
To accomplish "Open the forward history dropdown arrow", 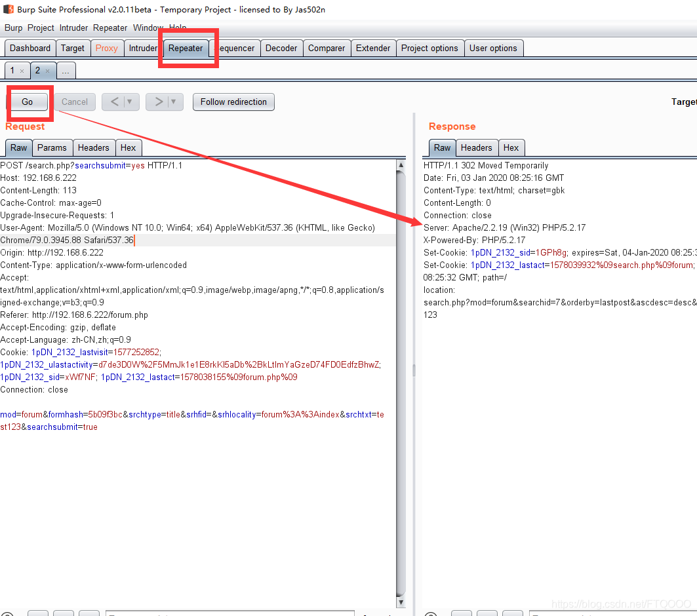I will click(174, 102).
